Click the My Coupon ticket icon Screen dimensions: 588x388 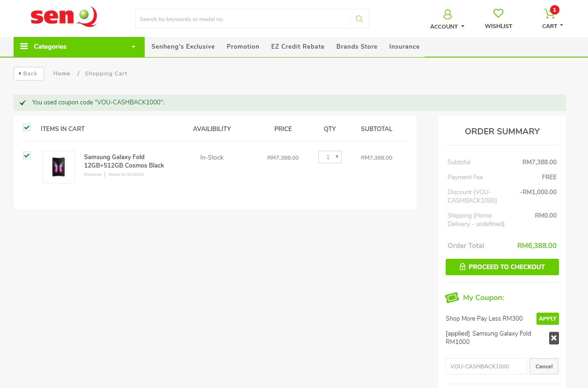click(x=452, y=298)
